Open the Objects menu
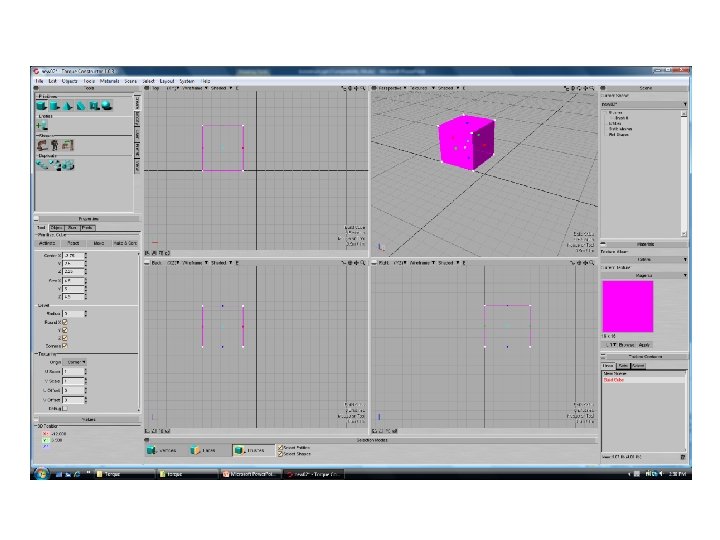 tap(69, 81)
